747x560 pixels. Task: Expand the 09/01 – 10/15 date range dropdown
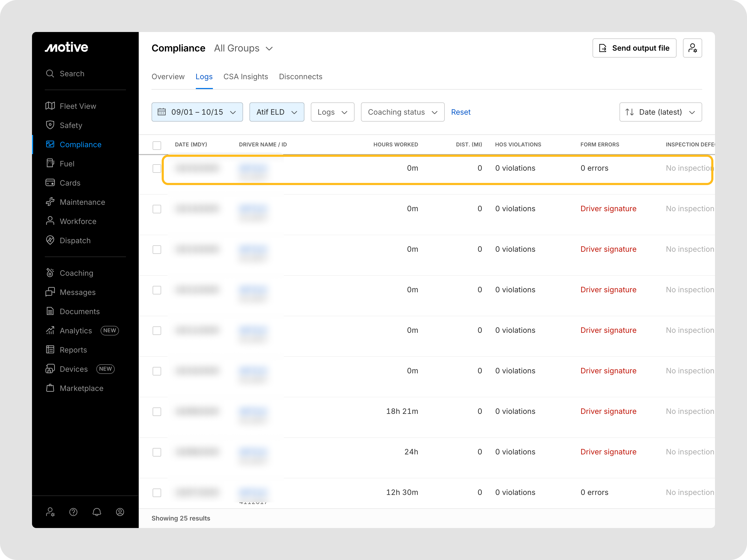coord(197,112)
